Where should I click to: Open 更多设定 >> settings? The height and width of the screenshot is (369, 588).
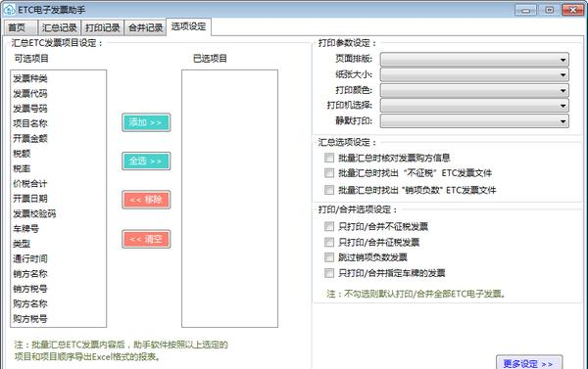click(x=529, y=363)
